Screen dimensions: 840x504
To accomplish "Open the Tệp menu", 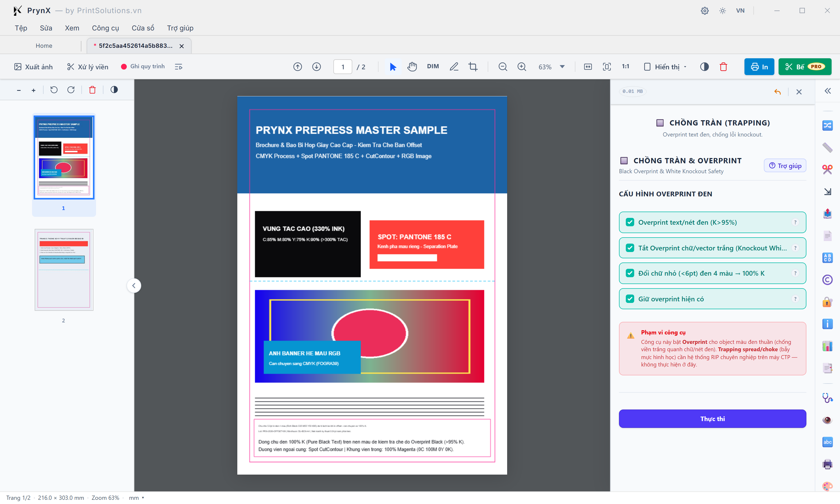I will point(21,28).
